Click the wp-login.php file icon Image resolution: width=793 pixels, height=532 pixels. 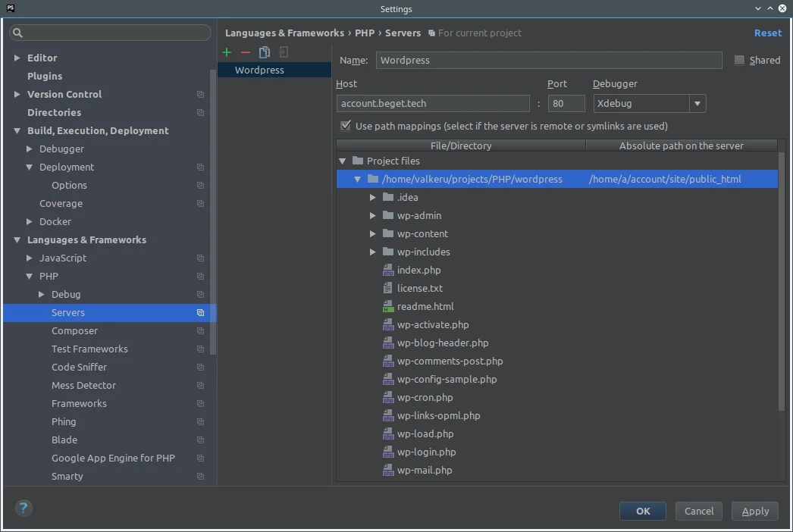(388, 452)
